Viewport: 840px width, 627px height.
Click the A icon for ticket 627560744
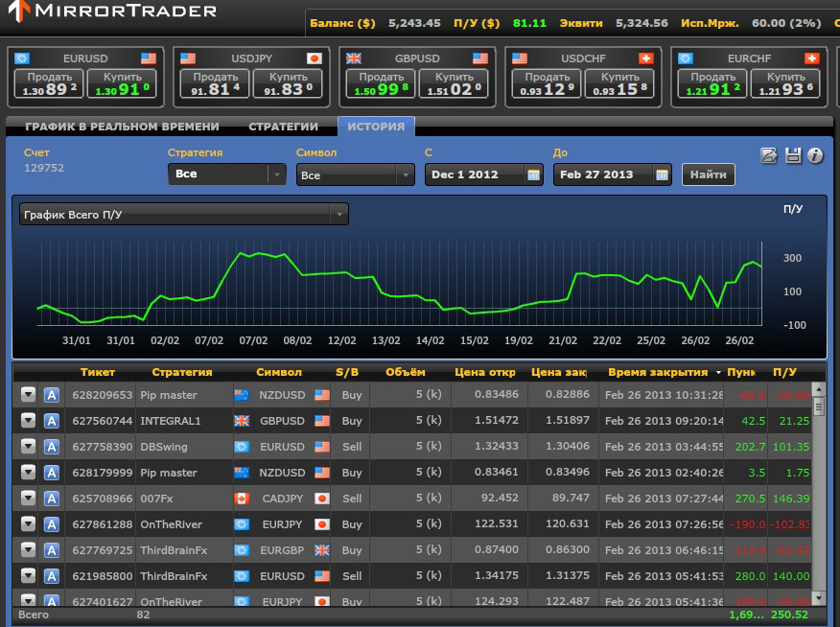(52, 421)
